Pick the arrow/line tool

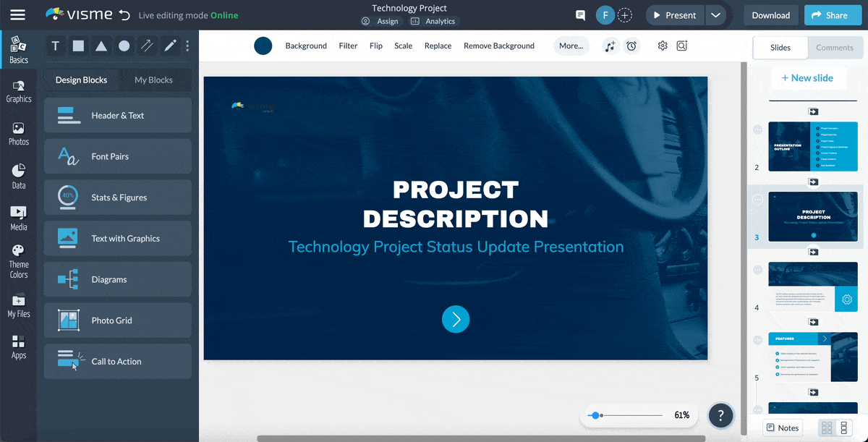tap(146, 46)
